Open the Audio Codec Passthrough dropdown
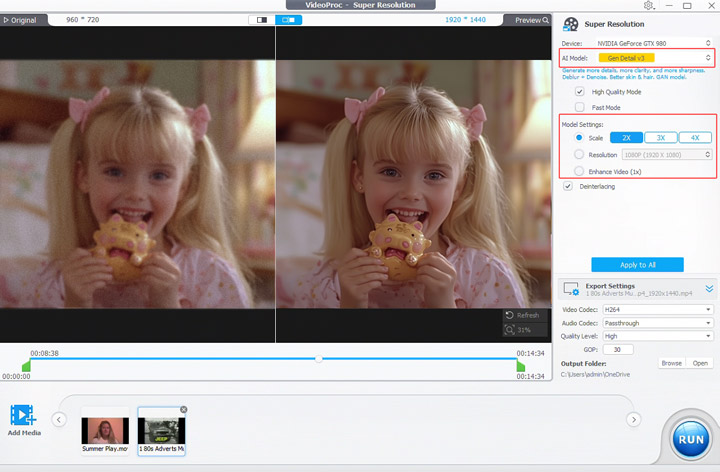720x472 pixels. [x=658, y=323]
